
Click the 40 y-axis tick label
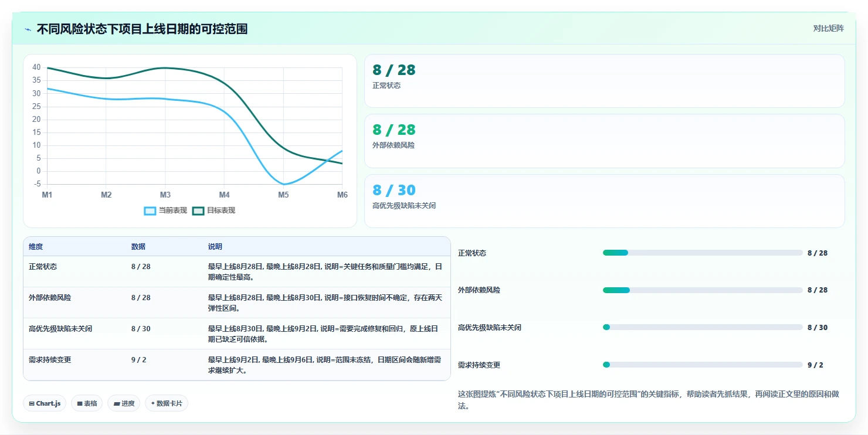[x=36, y=67]
